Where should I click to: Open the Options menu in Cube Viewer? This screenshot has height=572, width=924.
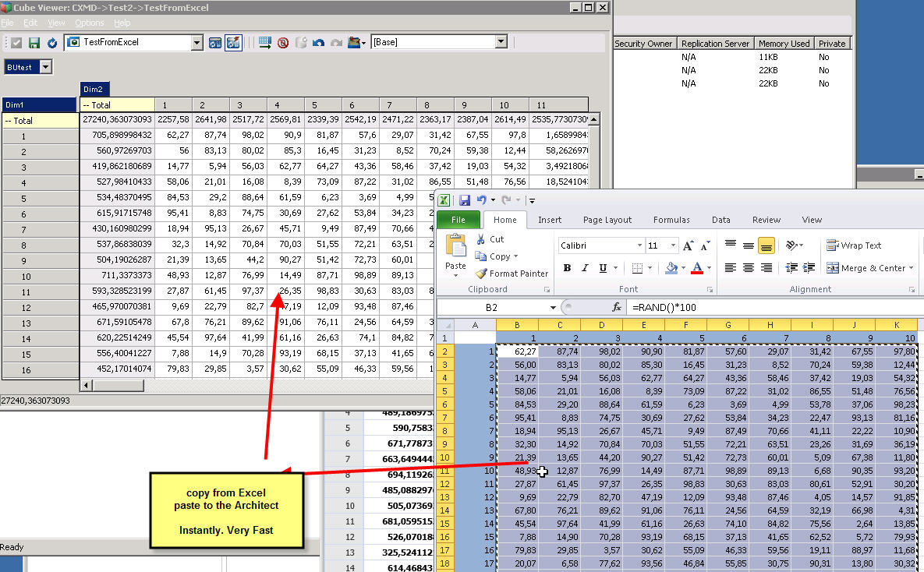[x=90, y=23]
